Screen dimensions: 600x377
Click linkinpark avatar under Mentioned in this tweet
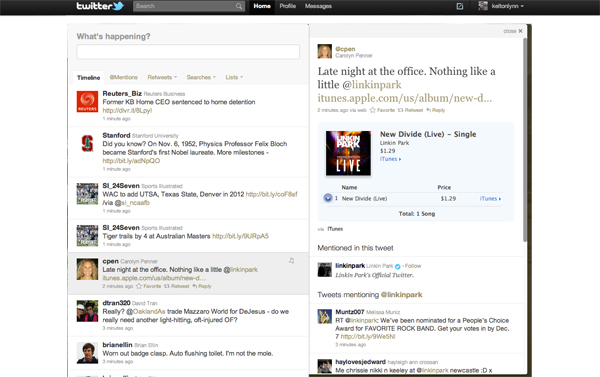tap(324, 269)
